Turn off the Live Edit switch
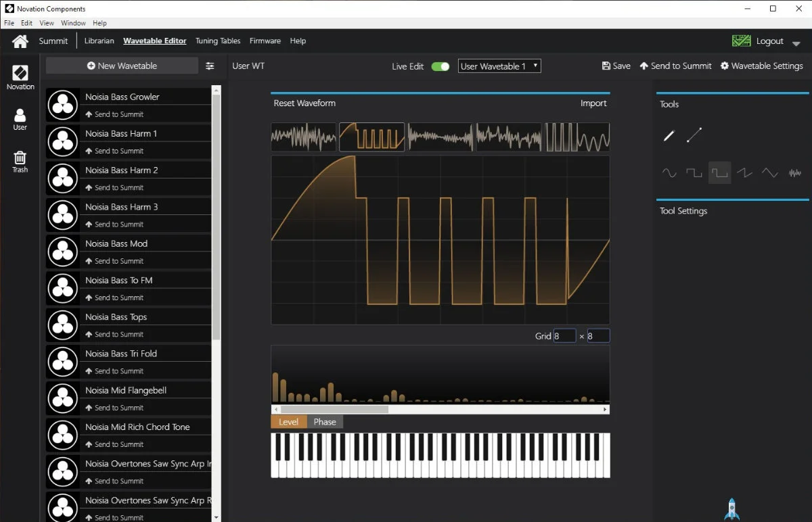 click(441, 66)
